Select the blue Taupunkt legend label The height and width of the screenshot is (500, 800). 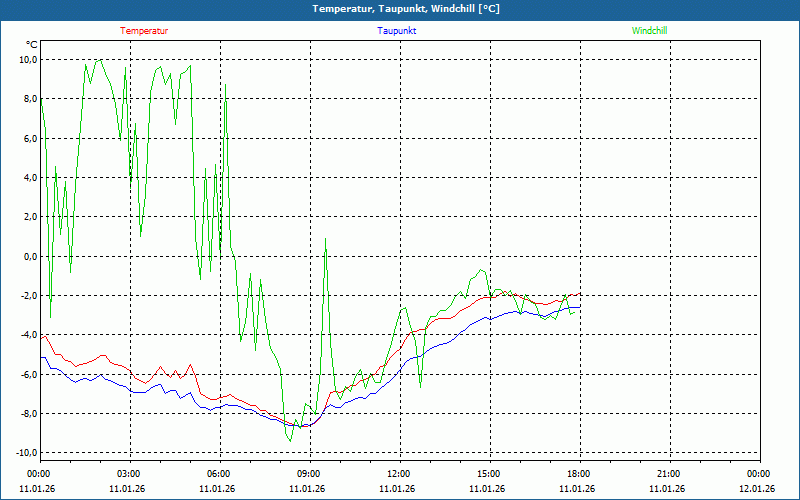pos(397,31)
